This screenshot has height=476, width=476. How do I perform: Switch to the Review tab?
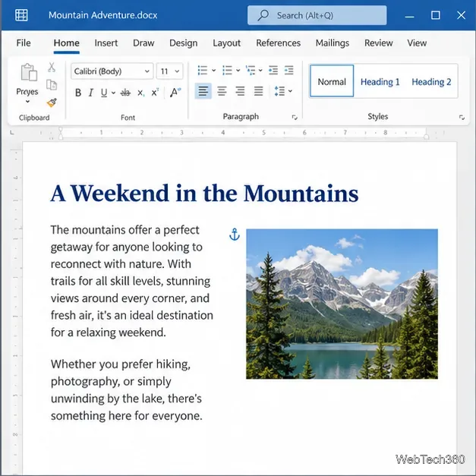[379, 43]
